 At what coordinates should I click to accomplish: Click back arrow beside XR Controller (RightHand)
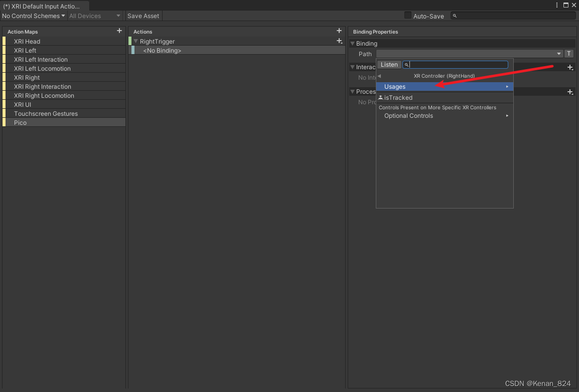tap(379, 76)
